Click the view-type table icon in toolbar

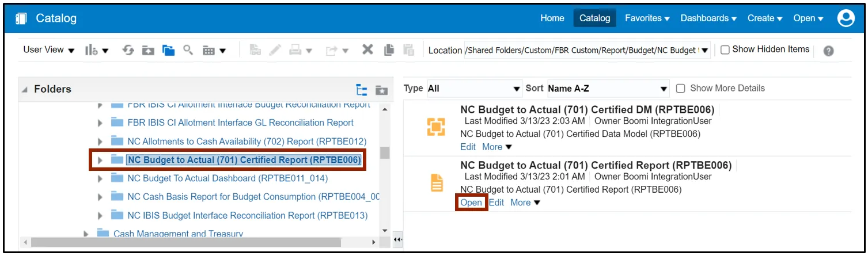pos(209,51)
